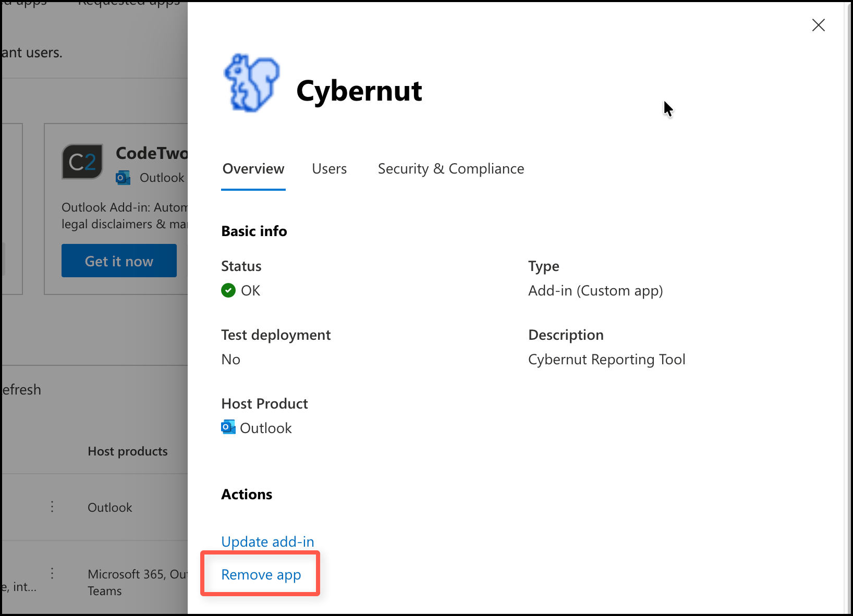
Task: Click the green OK status checkmark
Action: pos(228,290)
